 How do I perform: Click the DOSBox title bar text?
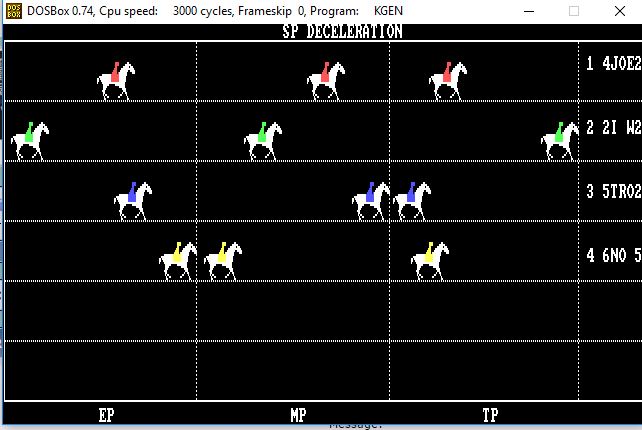(x=215, y=11)
